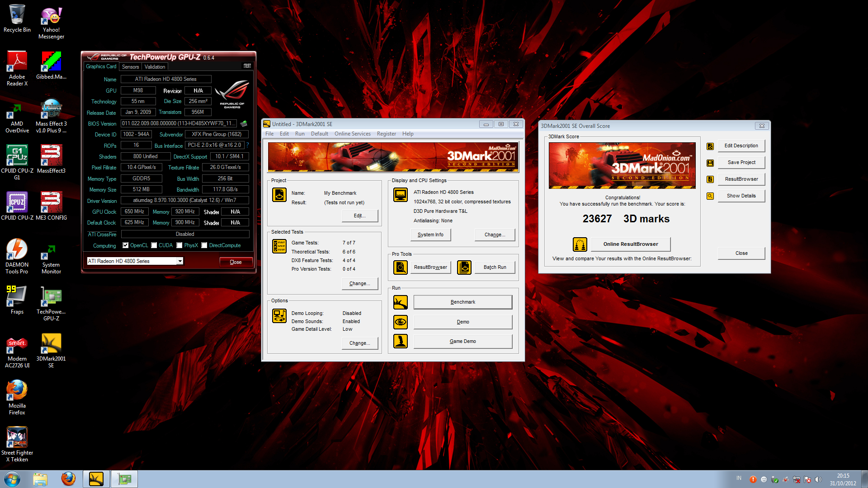Click Change under Selected Tests
The height and width of the screenshot is (488, 868).
pos(359,284)
